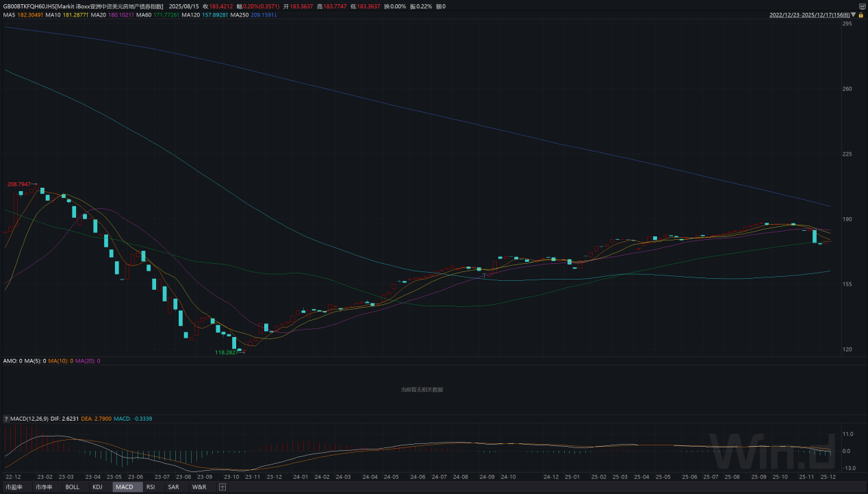Viewport: 868px width, 494px height.
Task: Add an indicator with the plus icon
Action: pos(222,487)
